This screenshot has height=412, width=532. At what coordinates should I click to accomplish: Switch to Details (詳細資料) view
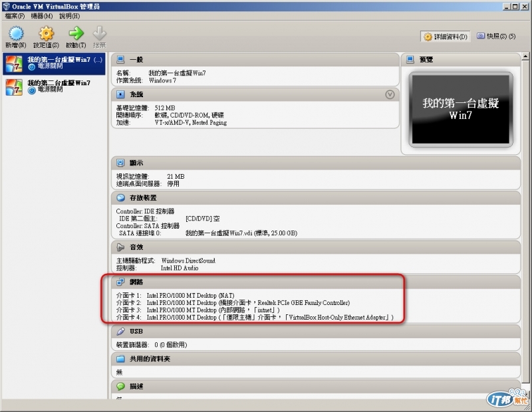pos(446,37)
